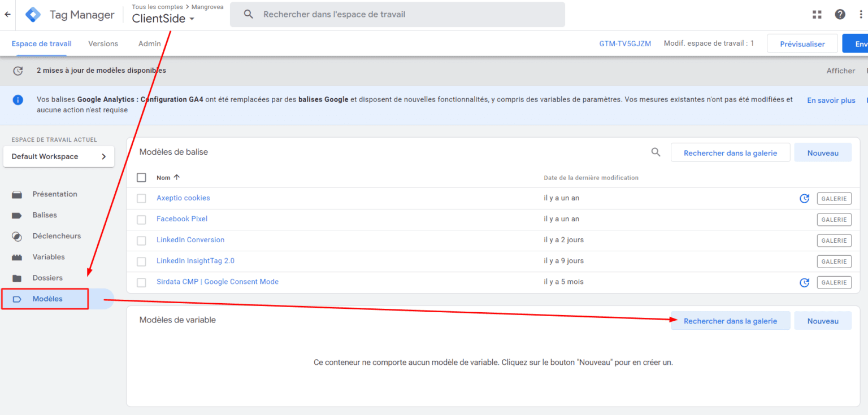Select Modèles in the sidebar
The width and height of the screenshot is (868, 415).
tap(47, 299)
